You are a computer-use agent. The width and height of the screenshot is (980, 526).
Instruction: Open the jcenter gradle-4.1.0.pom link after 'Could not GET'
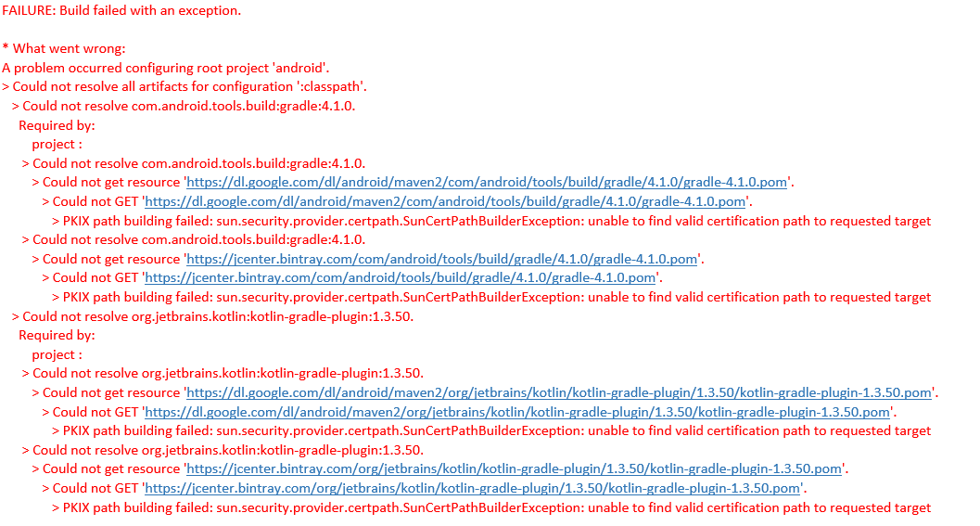click(401, 277)
